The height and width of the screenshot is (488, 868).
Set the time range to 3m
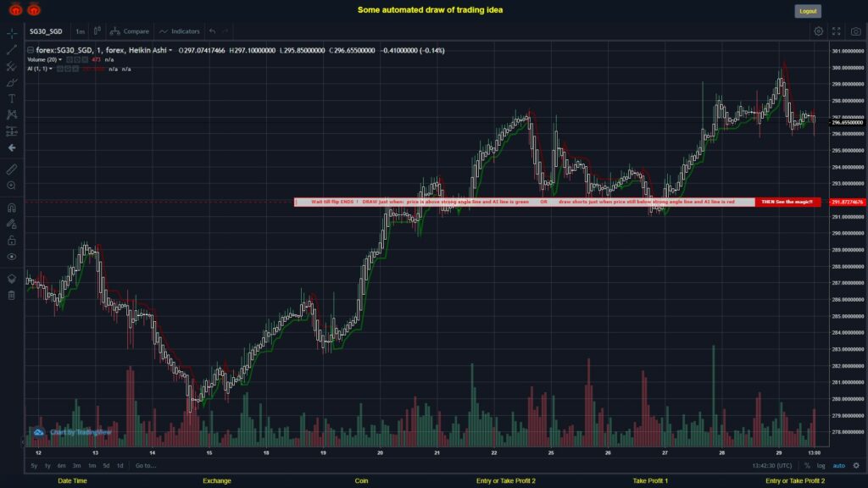click(76, 465)
